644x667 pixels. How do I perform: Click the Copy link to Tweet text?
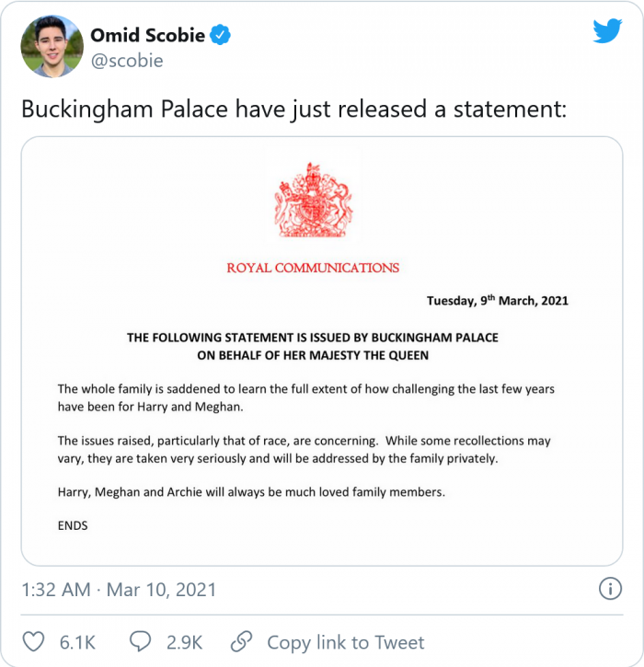click(346, 642)
